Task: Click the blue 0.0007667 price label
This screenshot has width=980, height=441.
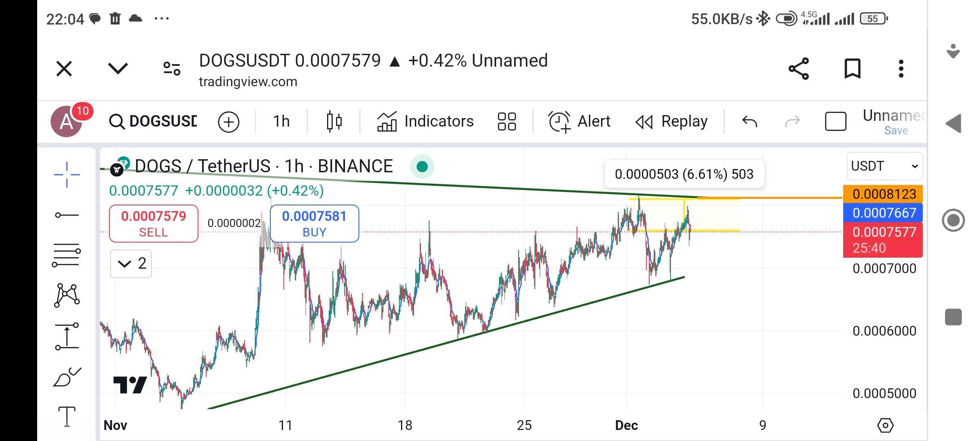Action: point(883,213)
